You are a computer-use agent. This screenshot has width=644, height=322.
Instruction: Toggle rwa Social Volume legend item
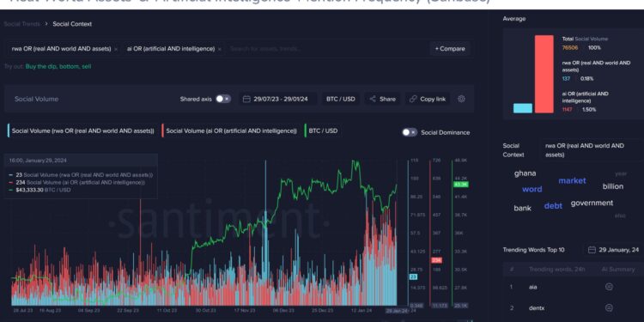(82, 131)
